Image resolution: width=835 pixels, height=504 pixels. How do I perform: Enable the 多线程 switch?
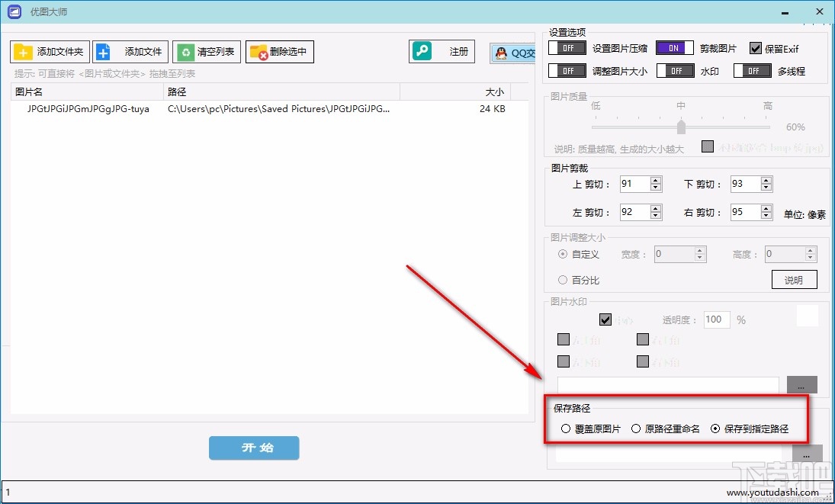(753, 70)
